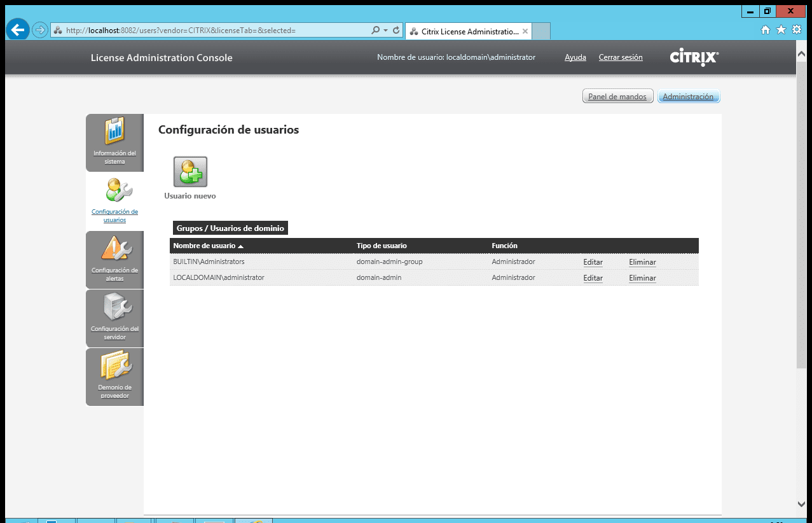The width and height of the screenshot is (812, 523).
Task: Click the Panel de mandos button
Action: (617, 97)
